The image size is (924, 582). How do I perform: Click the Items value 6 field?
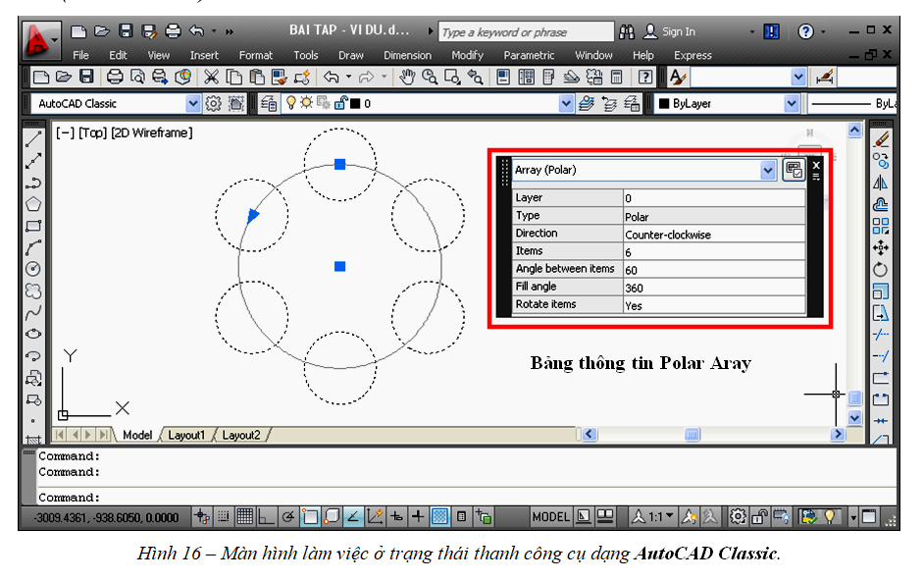(x=714, y=252)
